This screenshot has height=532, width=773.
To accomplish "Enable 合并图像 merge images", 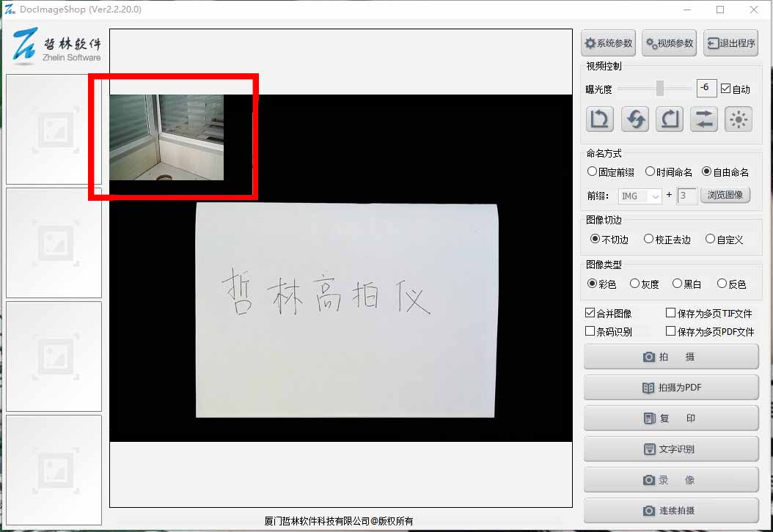I will pyautogui.click(x=590, y=312).
